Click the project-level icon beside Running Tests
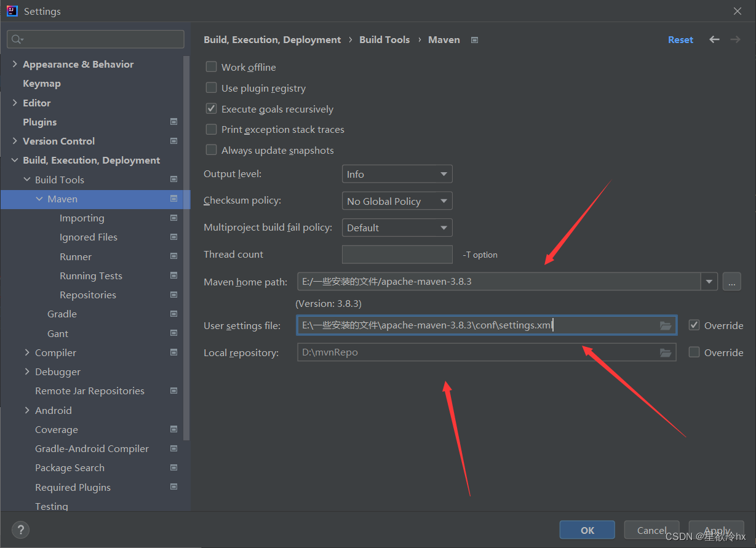 coord(174,276)
